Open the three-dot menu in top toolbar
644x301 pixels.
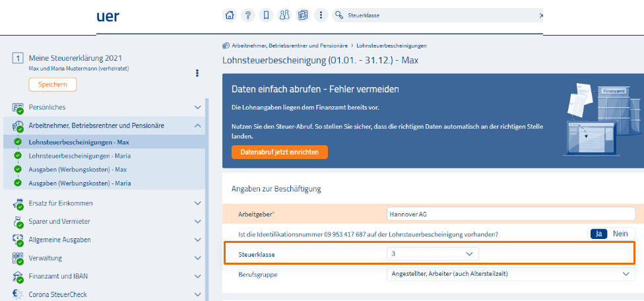tap(321, 15)
